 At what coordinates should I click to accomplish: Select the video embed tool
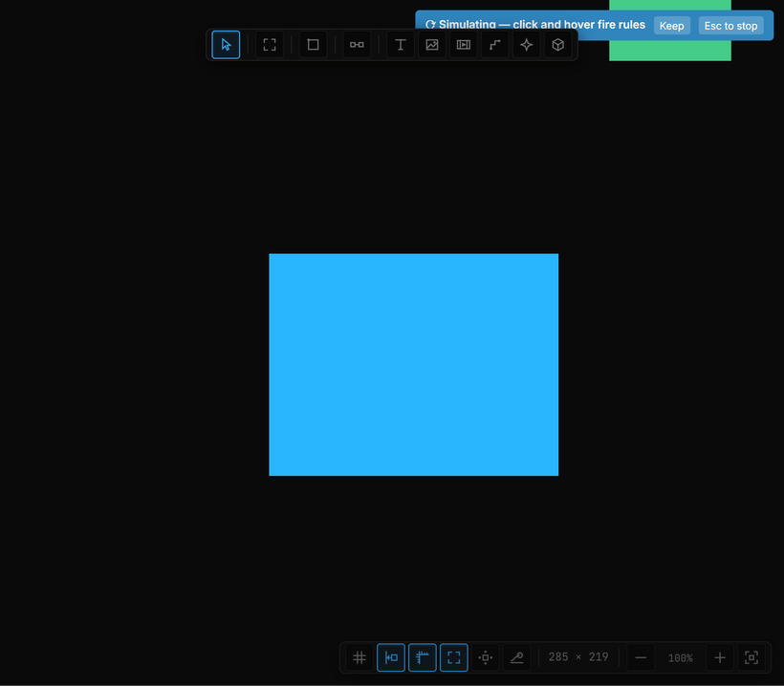464,45
